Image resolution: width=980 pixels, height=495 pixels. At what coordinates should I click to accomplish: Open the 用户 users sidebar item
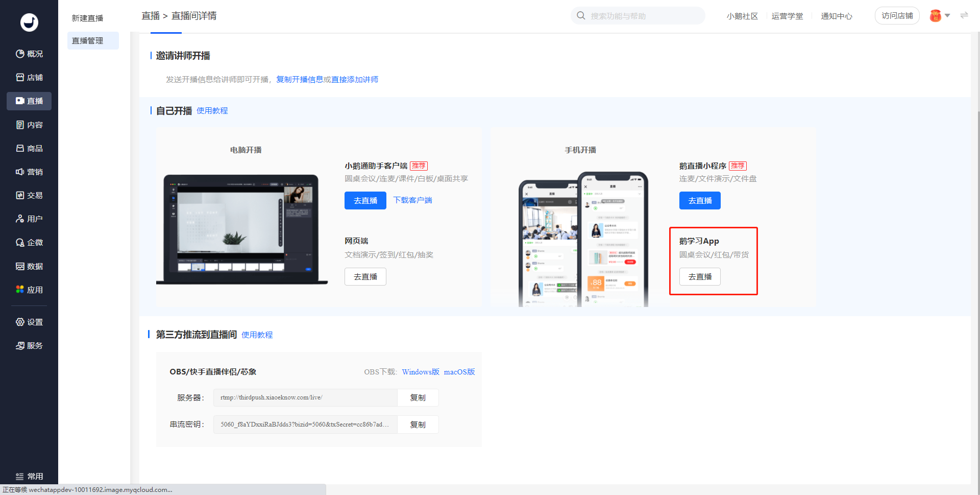(29, 219)
